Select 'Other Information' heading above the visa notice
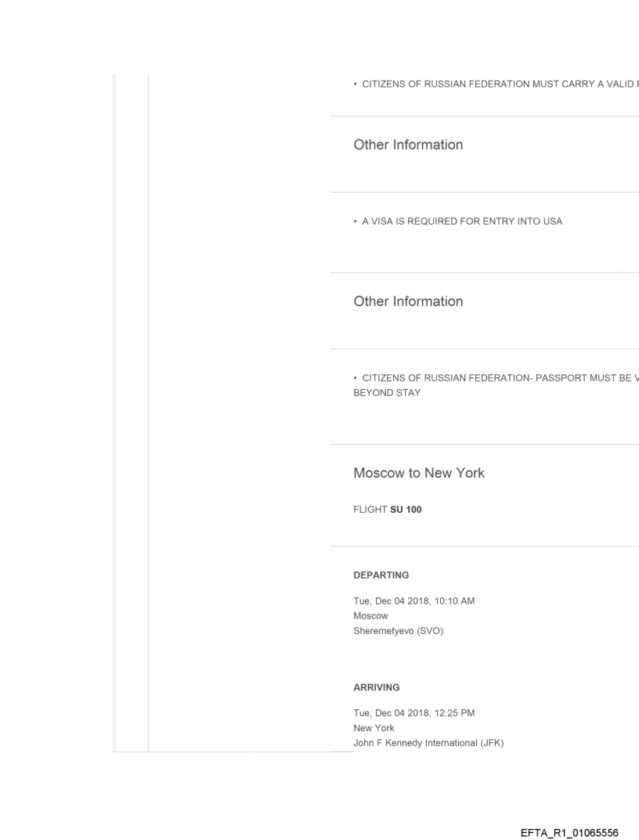The height and width of the screenshot is (840, 639). point(408,145)
